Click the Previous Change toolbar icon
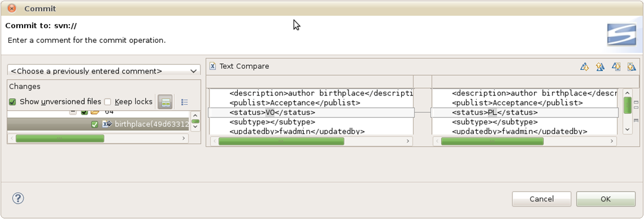The width and height of the screenshot is (644, 219). pos(631,67)
